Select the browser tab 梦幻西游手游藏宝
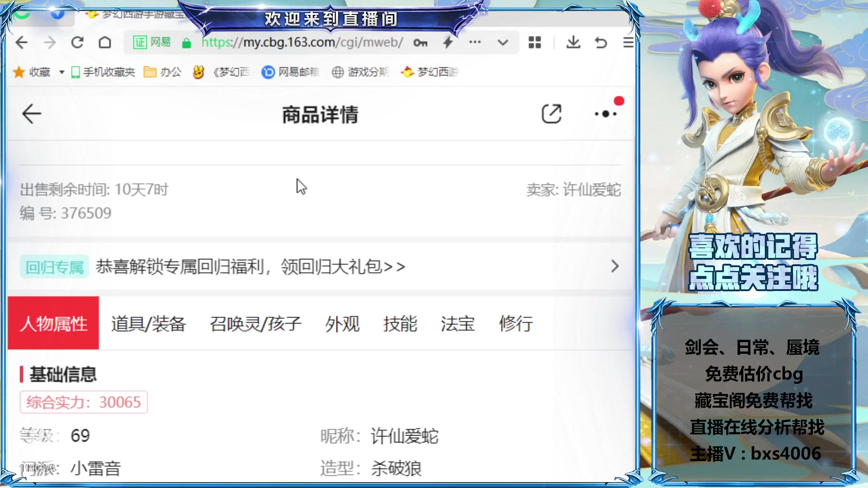This screenshot has width=868, height=488. click(x=136, y=14)
